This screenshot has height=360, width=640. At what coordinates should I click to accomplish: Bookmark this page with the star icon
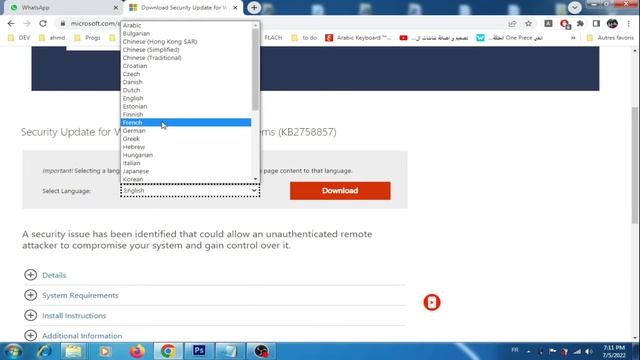529,24
